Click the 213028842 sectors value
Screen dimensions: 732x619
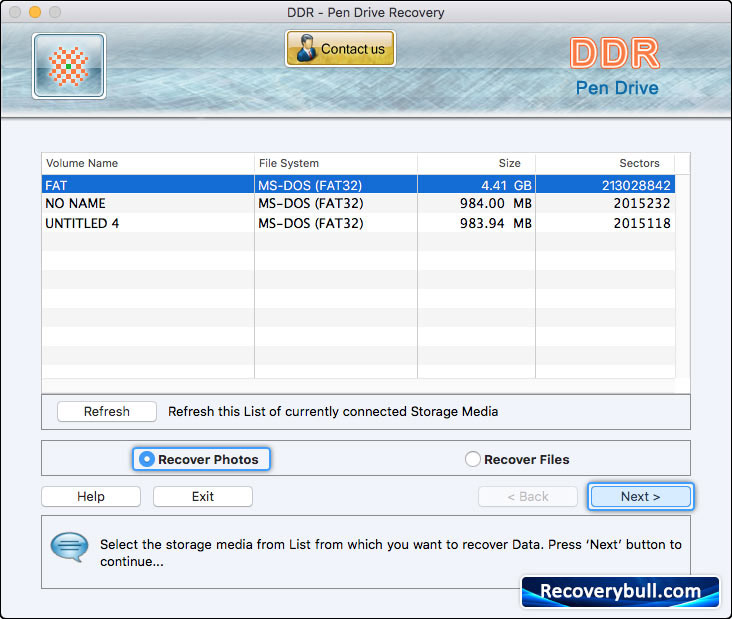tap(636, 185)
